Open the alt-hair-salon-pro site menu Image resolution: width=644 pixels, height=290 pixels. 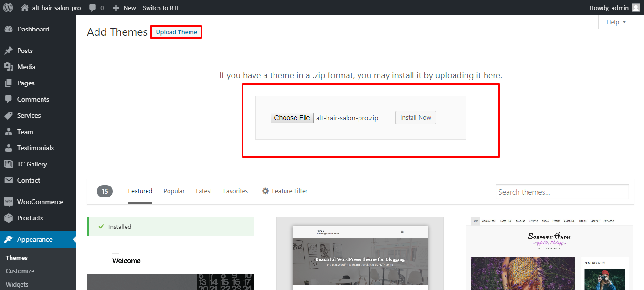[x=52, y=8]
